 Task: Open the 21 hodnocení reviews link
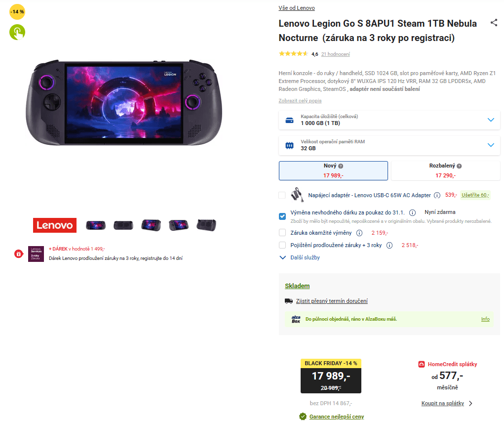click(x=335, y=54)
